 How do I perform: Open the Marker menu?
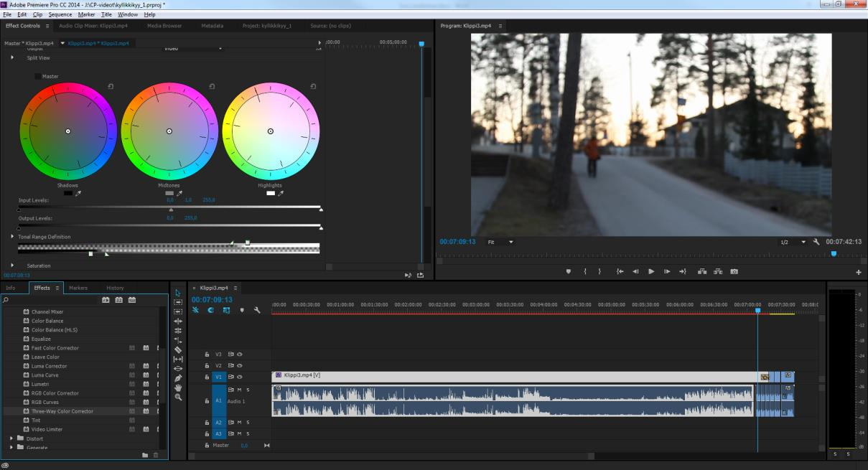point(86,14)
